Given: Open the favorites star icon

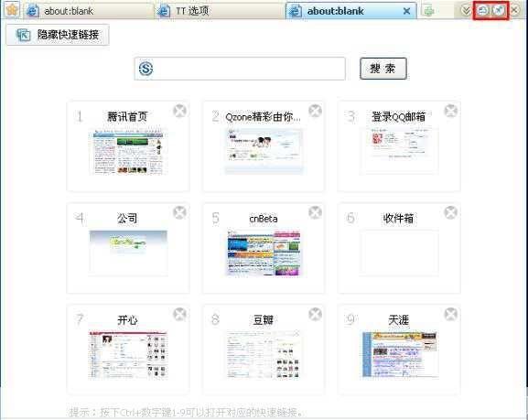Looking at the screenshot, I should point(12,10).
